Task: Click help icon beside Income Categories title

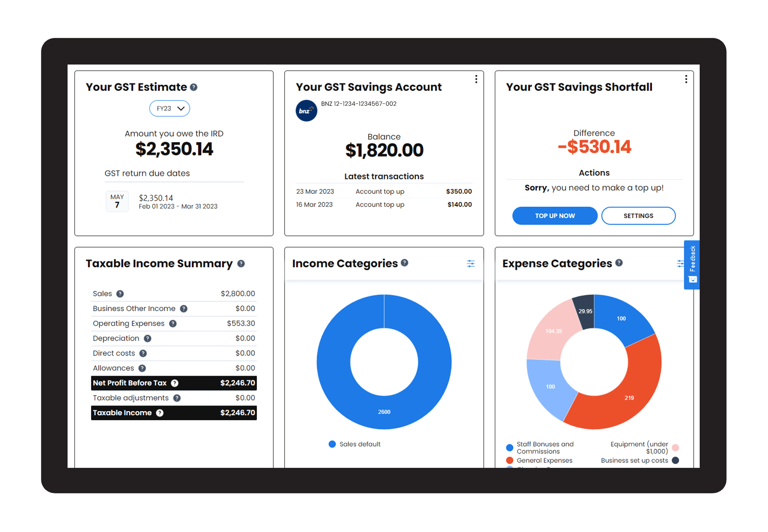Action: (404, 263)
